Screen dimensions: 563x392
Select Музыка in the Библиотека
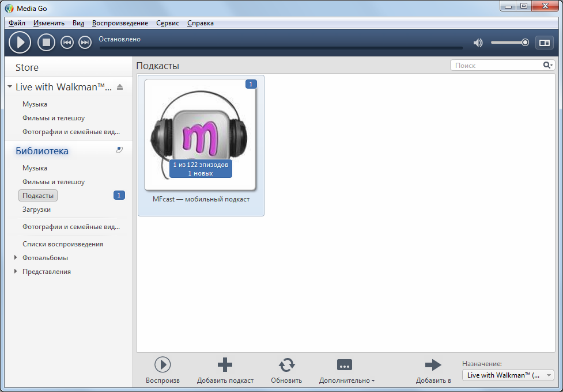[35, 168]
